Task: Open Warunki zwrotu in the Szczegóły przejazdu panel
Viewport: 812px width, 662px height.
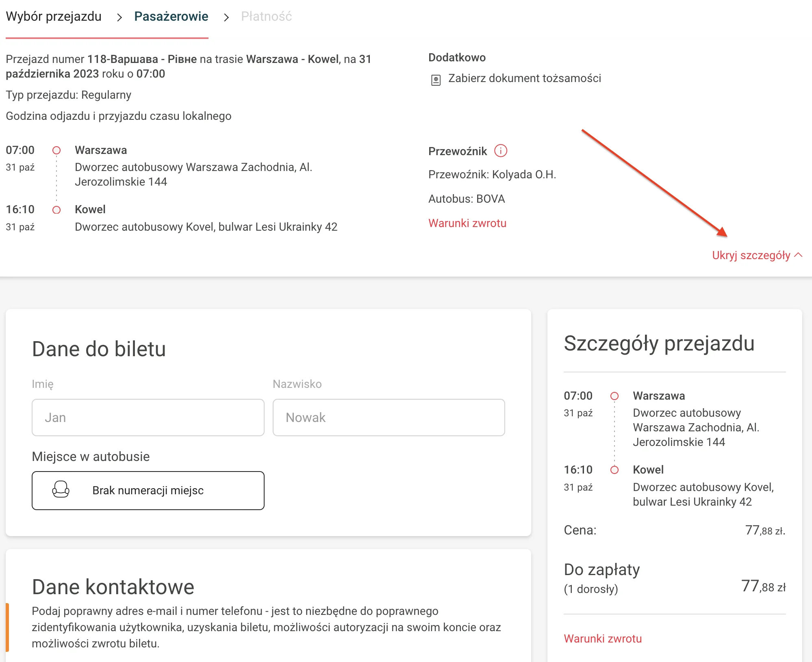Action: [603, 638]
